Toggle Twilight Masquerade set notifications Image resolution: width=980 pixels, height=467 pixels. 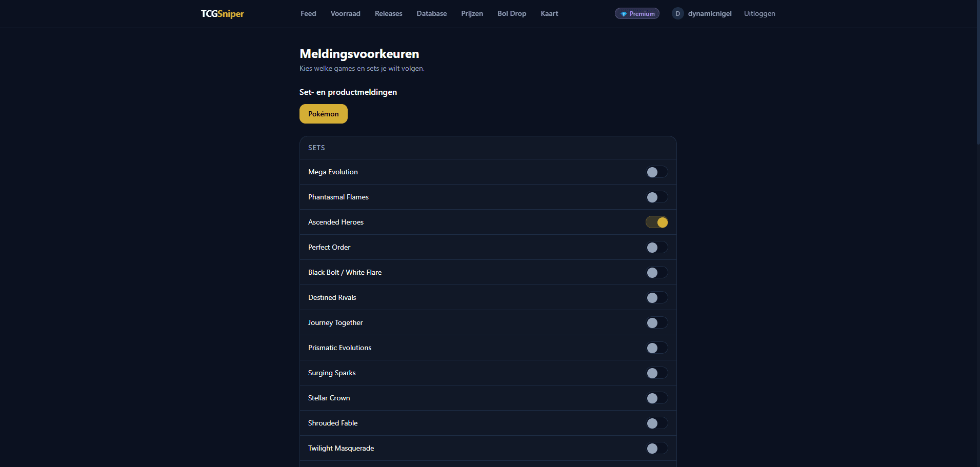(x=656, y=449)
